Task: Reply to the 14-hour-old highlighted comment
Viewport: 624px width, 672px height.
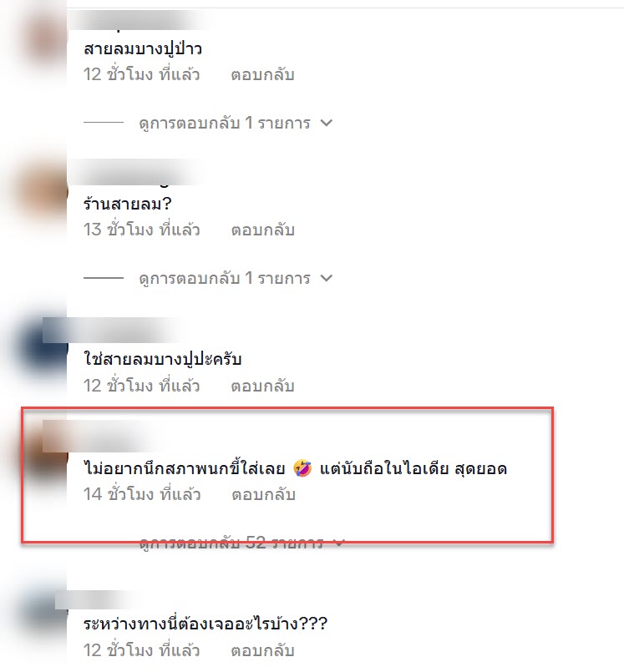Action: point(263,494)
